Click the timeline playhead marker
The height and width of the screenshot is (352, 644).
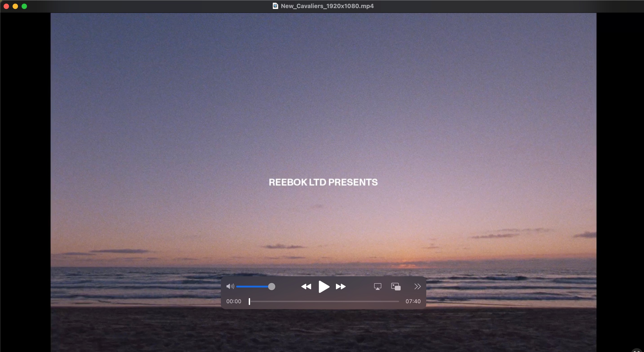[249, 301]
